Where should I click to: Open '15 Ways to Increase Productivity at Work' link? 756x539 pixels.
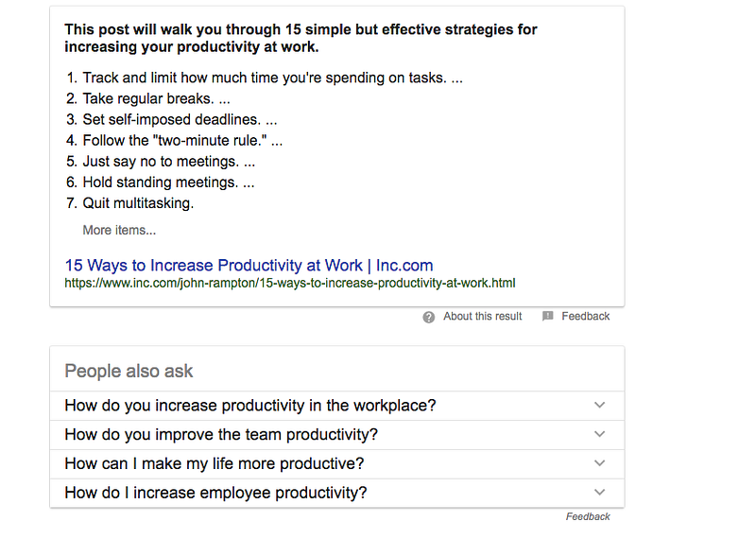[x=249, y=266]
